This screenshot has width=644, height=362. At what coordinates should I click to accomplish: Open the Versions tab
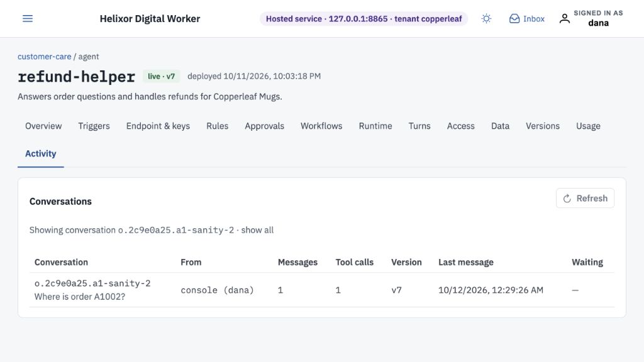(x=543, y=126)
